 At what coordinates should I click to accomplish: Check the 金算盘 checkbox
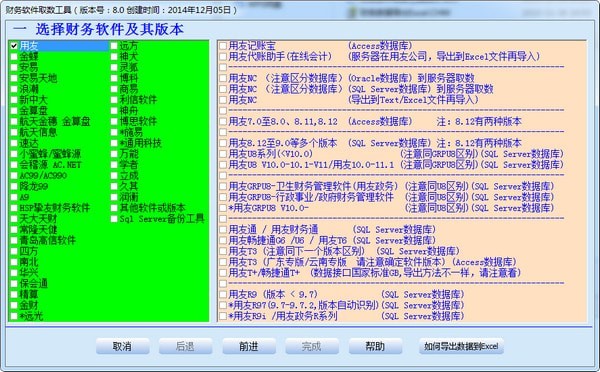click(14, 111)
